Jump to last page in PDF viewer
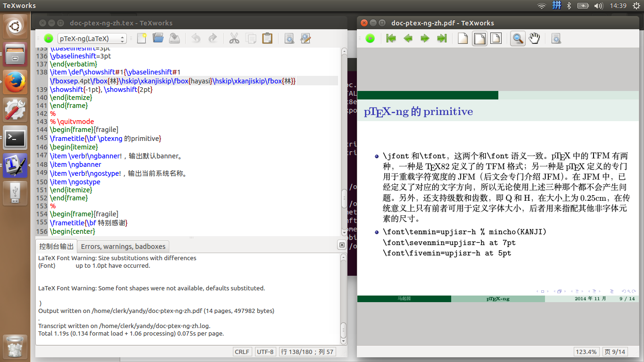Image resolution: width=644 pixels, height=362 pixels. point(442,39)
